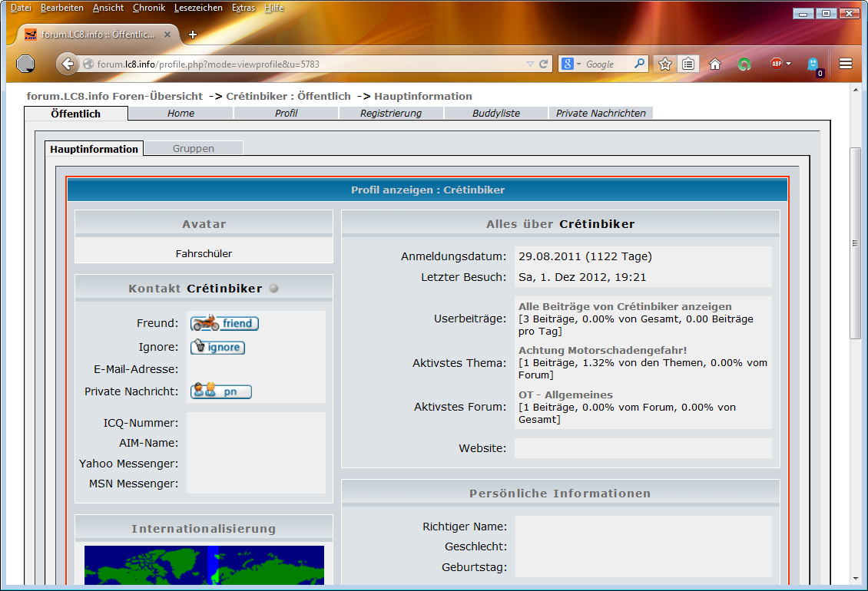Open the Lesezeichen menu
Image resolution: width=868 pixels, height=591 pixels.
[x=198, y=8]
